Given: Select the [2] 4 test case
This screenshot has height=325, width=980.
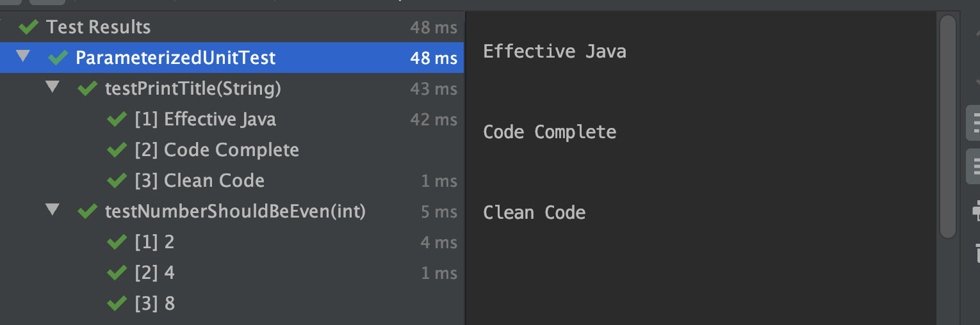Looking at the screenshot, I should click(x=232, y=273).
